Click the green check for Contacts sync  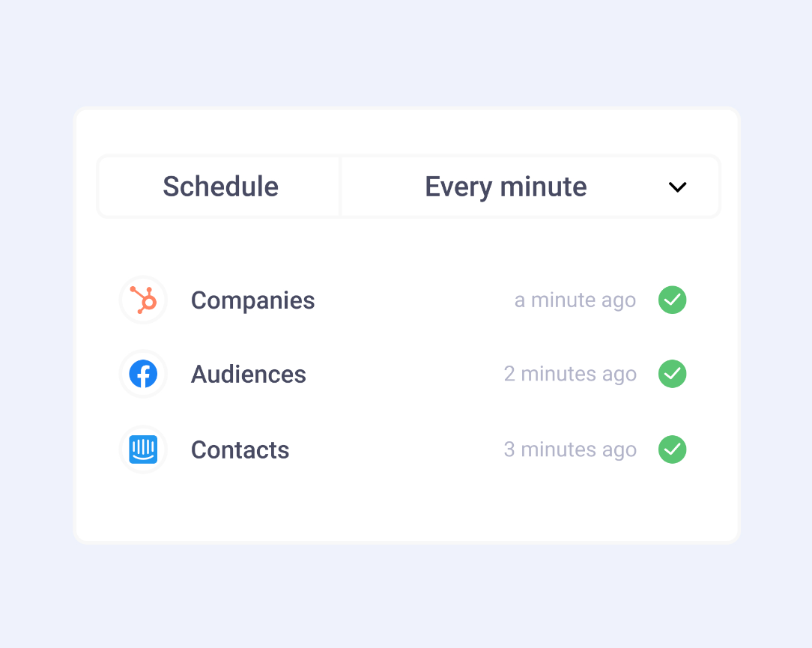pos(672,449)
